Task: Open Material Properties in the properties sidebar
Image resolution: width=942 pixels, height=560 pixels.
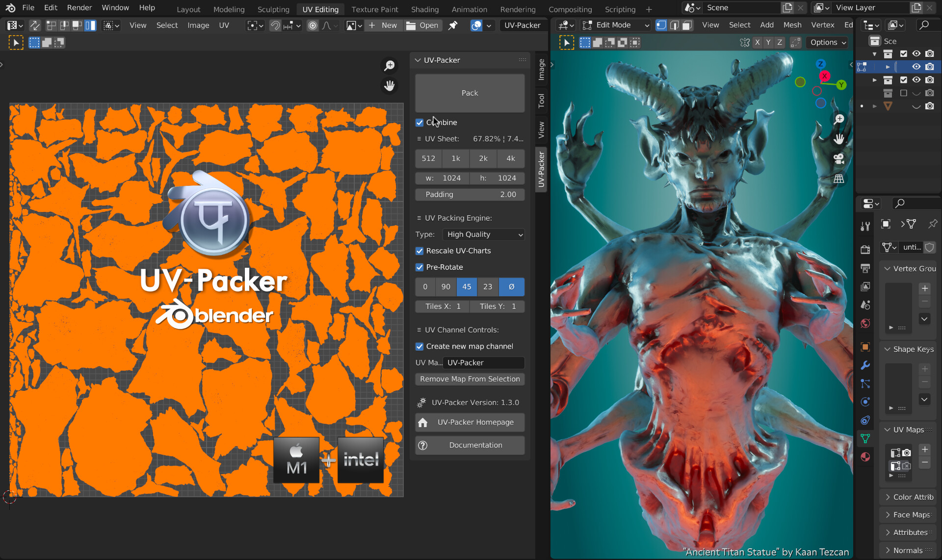Action: pos(865,457)
